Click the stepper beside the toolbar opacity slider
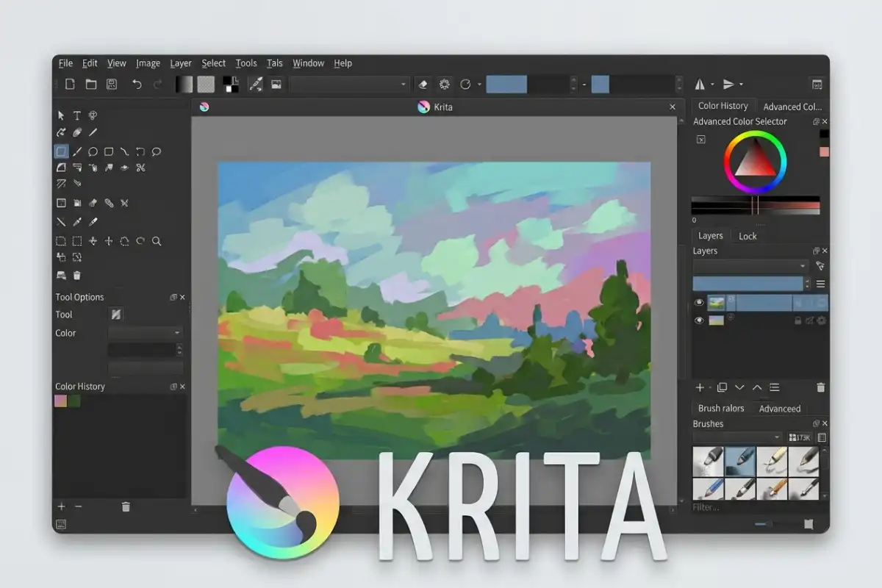The width and height of the screenshot is (882, 588). [x=574, y=85]
